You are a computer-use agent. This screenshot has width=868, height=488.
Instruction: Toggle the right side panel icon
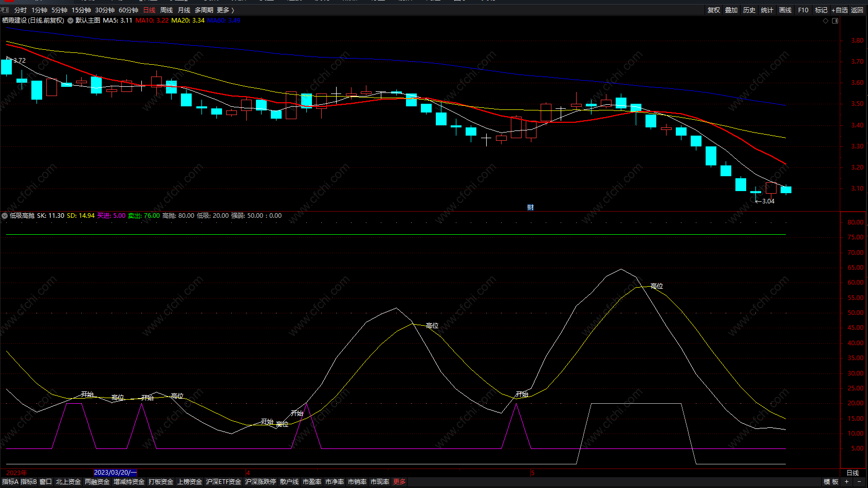835,21
